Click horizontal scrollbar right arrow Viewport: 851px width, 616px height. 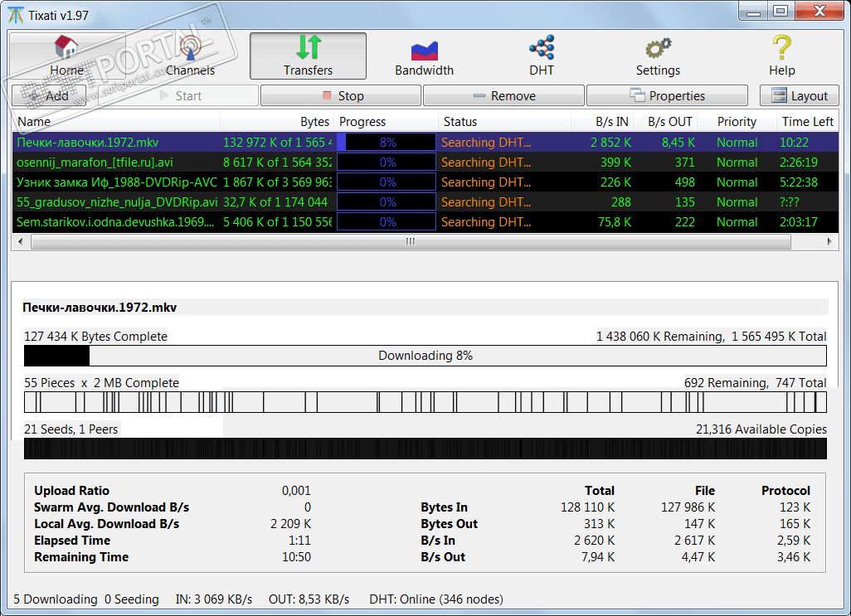[x=829, y=242]
